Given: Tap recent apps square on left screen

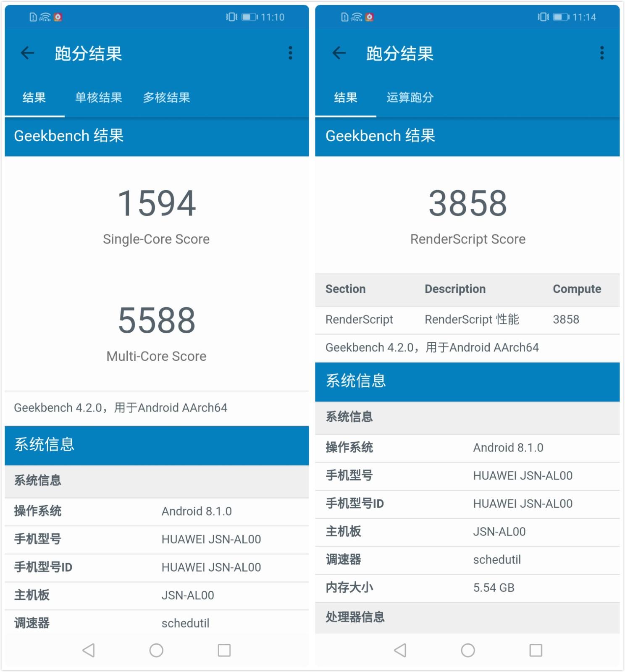Looking at the screenshot, I should [x=224, y=650].
